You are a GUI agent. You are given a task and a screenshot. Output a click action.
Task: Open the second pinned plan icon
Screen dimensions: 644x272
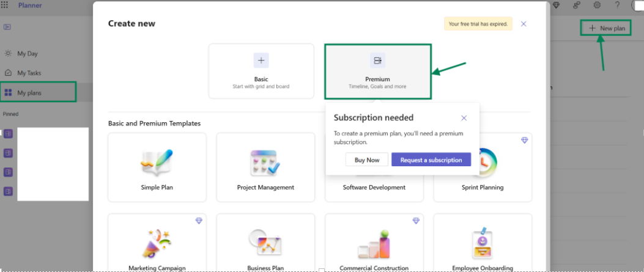[x=8, y=153]
